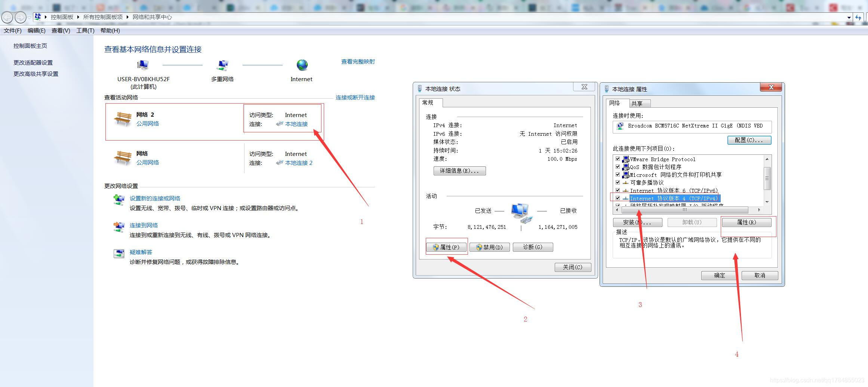868x387 pixels.
Task: Click the horizontal scroll right arrow in item list
Action: 759,210
